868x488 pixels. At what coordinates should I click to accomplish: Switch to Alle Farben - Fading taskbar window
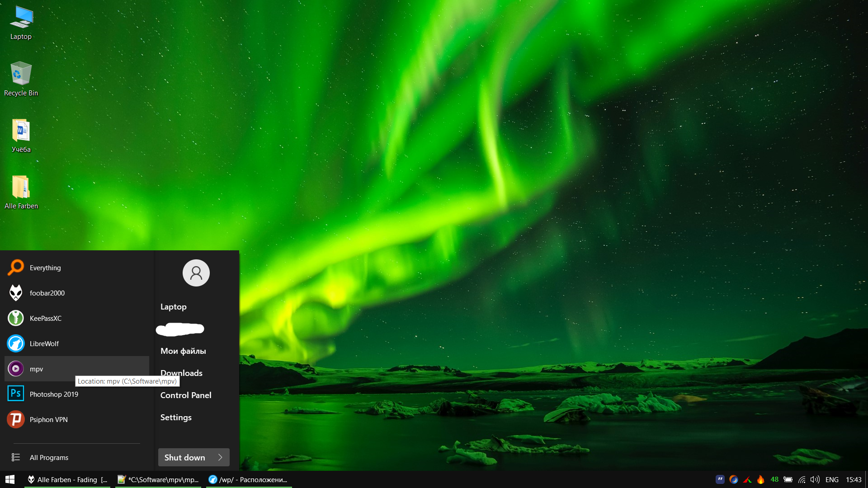coord(68,479)
